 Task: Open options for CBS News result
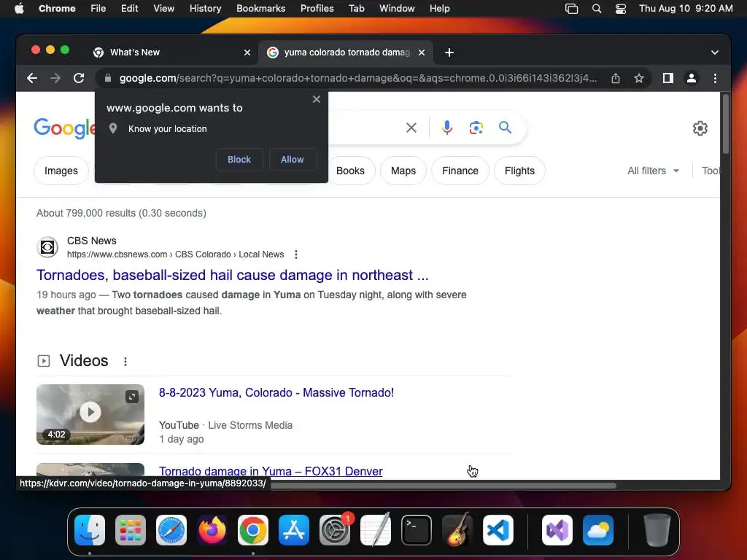pyautogui.click(x=296, y=254)
